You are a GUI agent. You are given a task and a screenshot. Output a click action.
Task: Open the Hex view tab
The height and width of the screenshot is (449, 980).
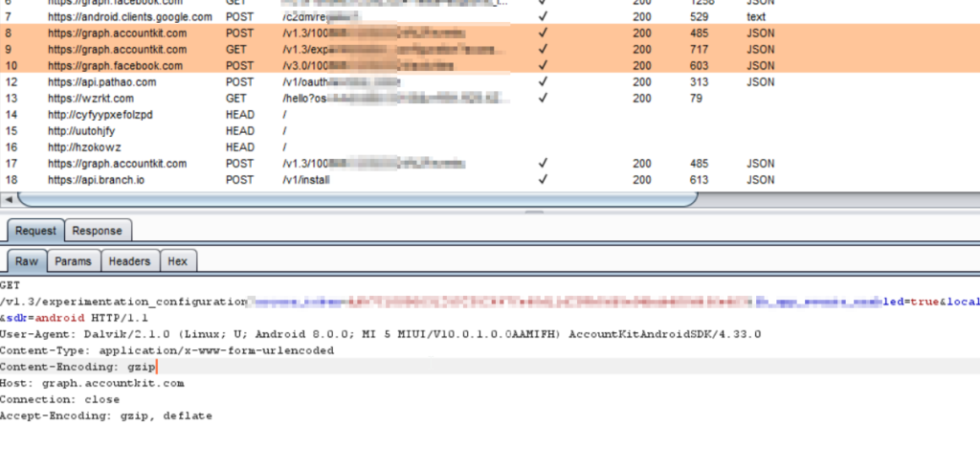point(177,261)
